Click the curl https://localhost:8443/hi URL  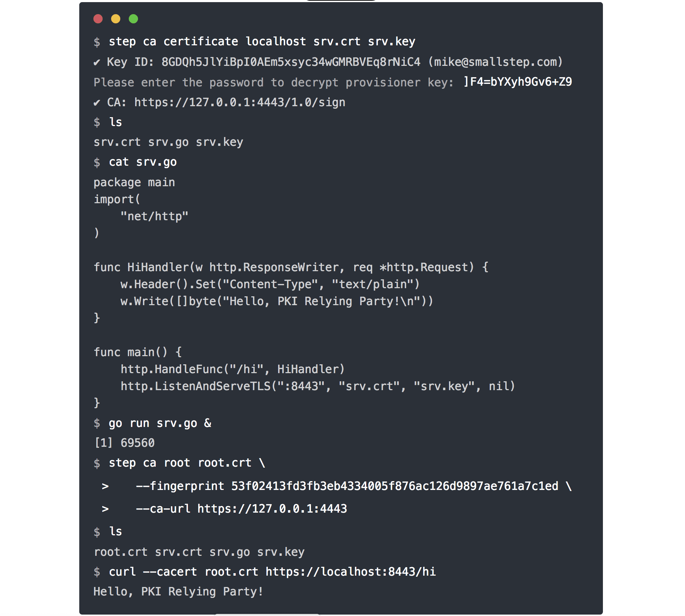(351, 572)
